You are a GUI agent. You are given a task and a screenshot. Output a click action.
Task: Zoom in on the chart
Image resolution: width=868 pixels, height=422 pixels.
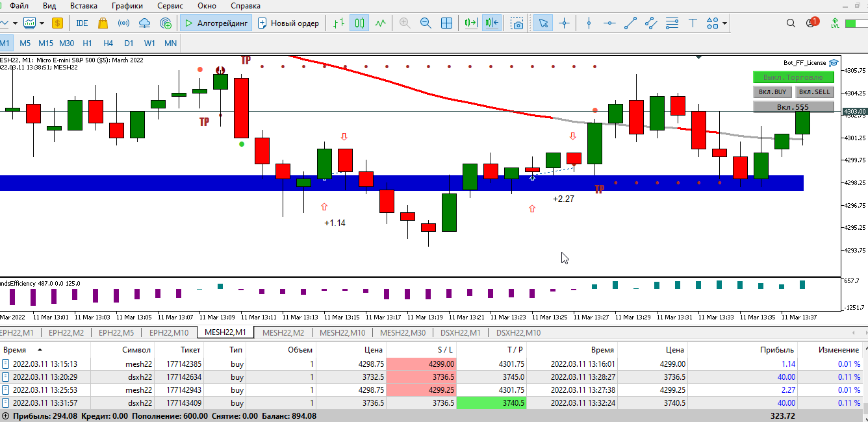pos(405,23)
